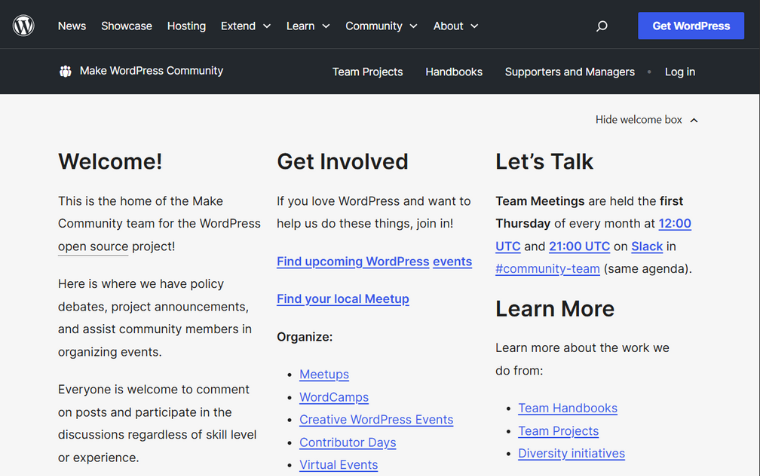The width and height of the screenshot is (760, 476).
Task: Open the Contributor Days link
Action: pyautogui.click(x=348, y=442)
